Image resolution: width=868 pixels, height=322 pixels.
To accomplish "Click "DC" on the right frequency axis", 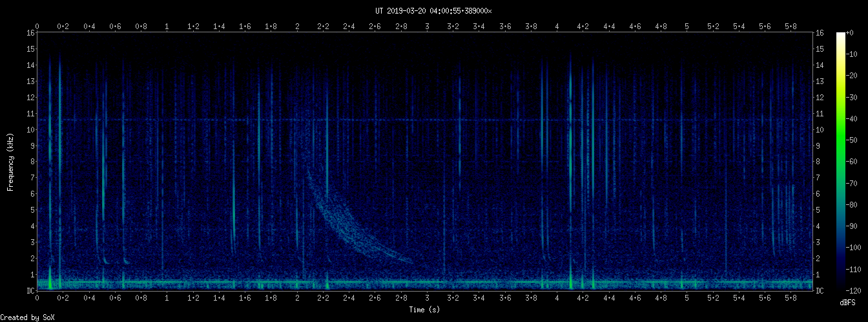I will 820,291.
